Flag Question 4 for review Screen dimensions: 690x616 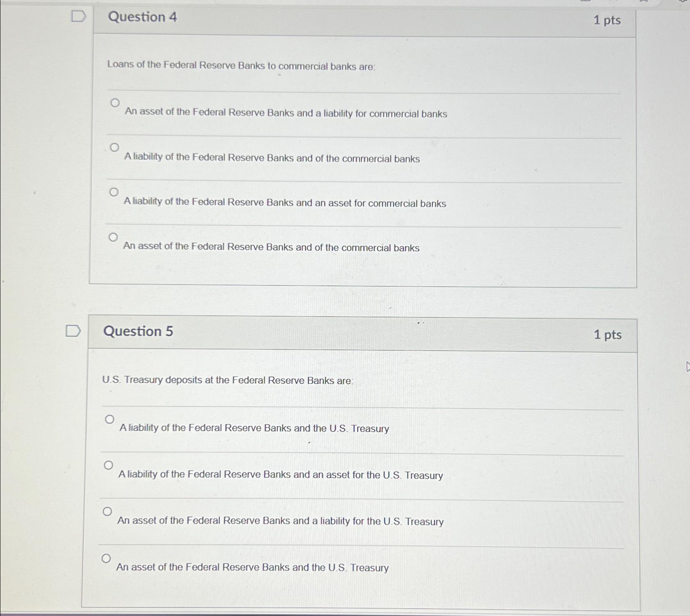coord(78,16)
